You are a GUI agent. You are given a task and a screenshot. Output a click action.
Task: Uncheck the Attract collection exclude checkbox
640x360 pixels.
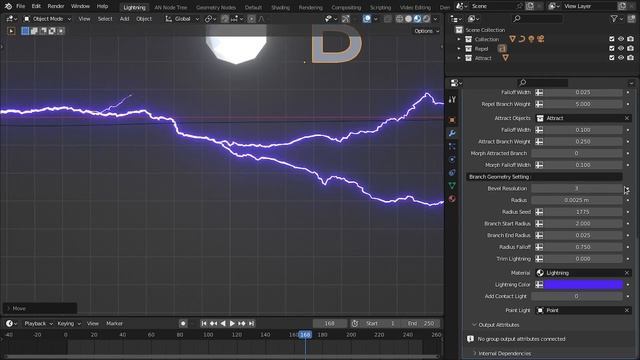pyautogui.click(x=611, y=58)
